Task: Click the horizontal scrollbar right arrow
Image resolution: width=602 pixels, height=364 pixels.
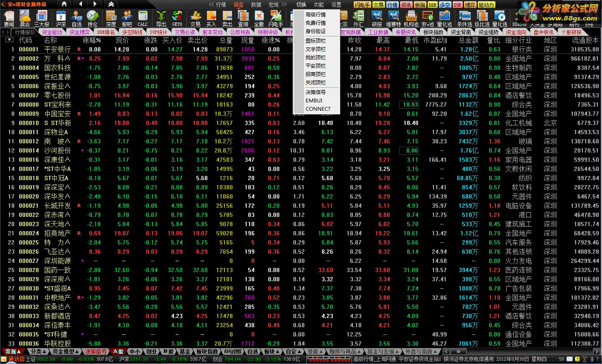Action: coord(597,351)
